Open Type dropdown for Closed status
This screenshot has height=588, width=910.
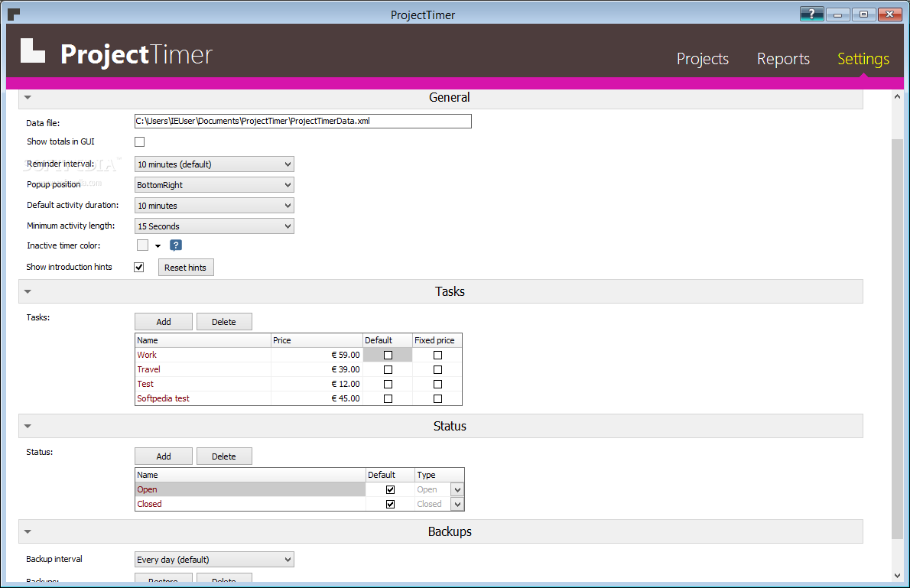pos(457,505)
